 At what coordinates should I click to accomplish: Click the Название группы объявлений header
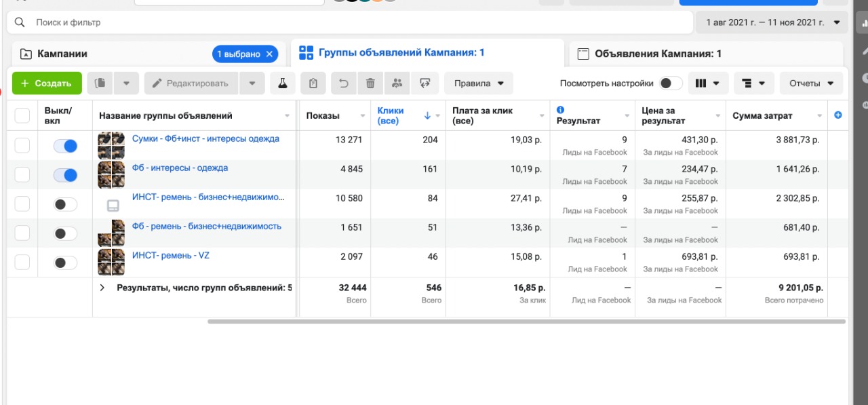[x=165, y=116]
